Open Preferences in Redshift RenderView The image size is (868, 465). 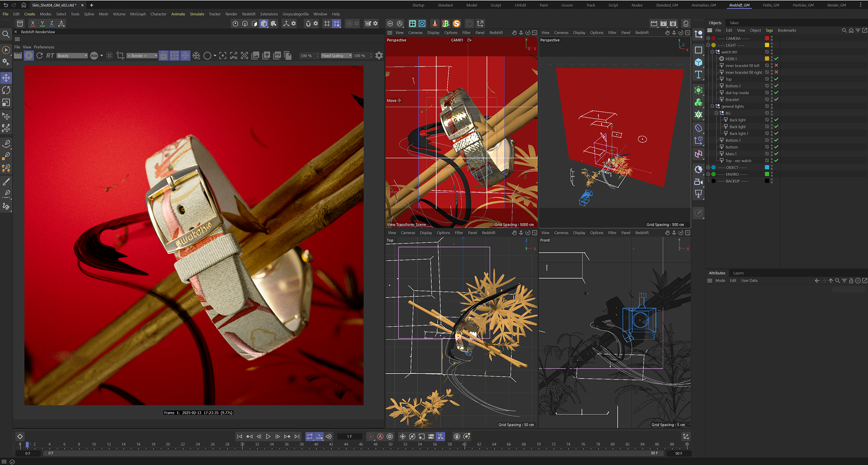coord(44,47)
